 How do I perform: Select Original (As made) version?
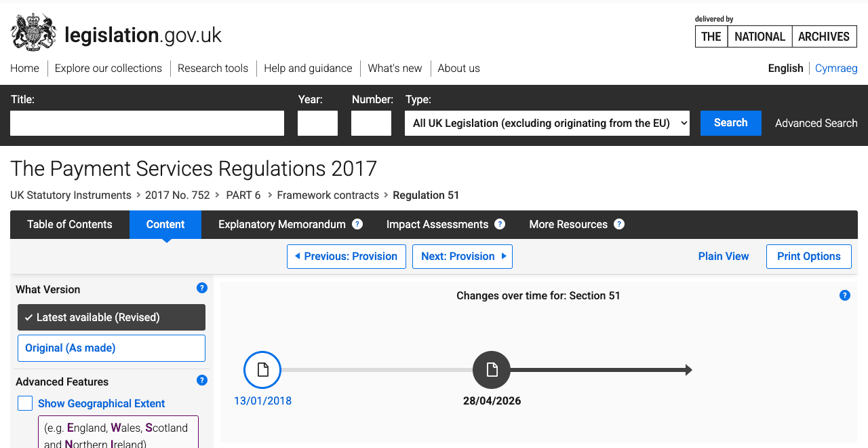pyautogui.click(x=111, y=348)
